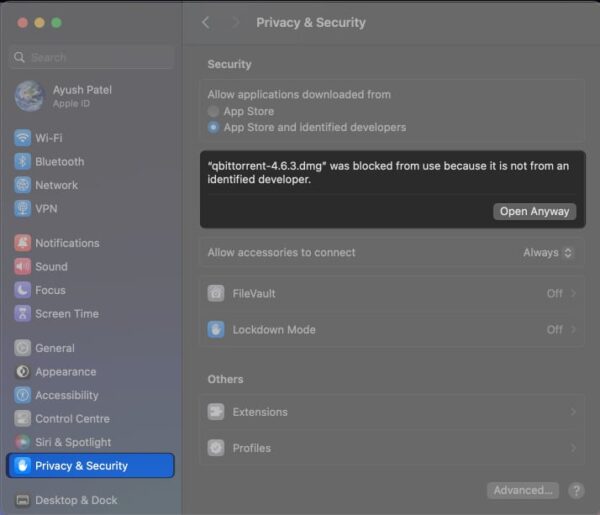Screen dimensions: 600x515
Task: Click the FileVault icon
Action: (x=216, y=293)
